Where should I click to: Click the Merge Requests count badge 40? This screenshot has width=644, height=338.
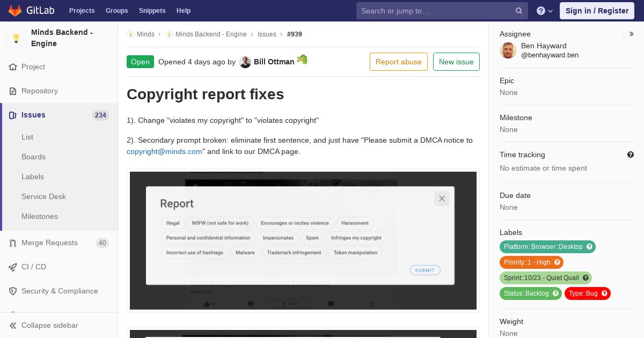102,243
